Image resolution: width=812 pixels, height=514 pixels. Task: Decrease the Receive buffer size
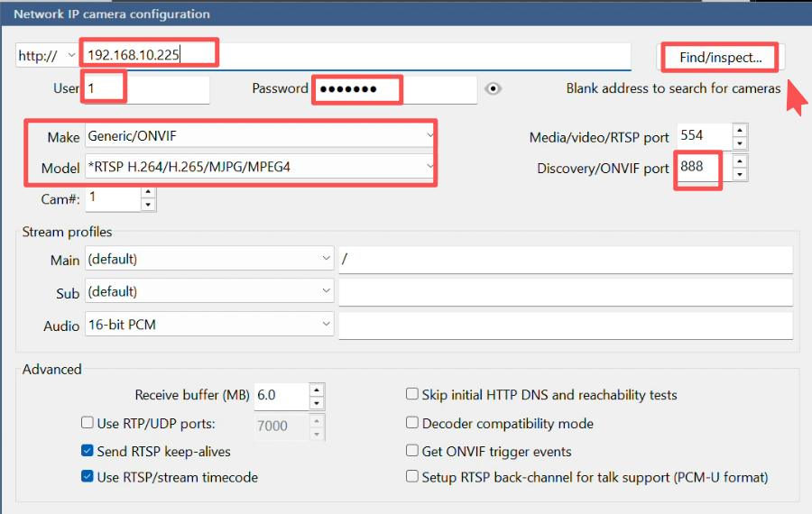pyautogui.click(x=317, y=402)
